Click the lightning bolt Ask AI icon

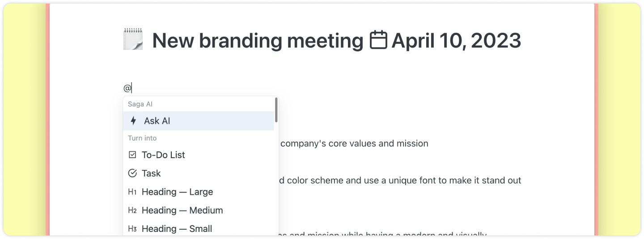click(x=133, y=121)
